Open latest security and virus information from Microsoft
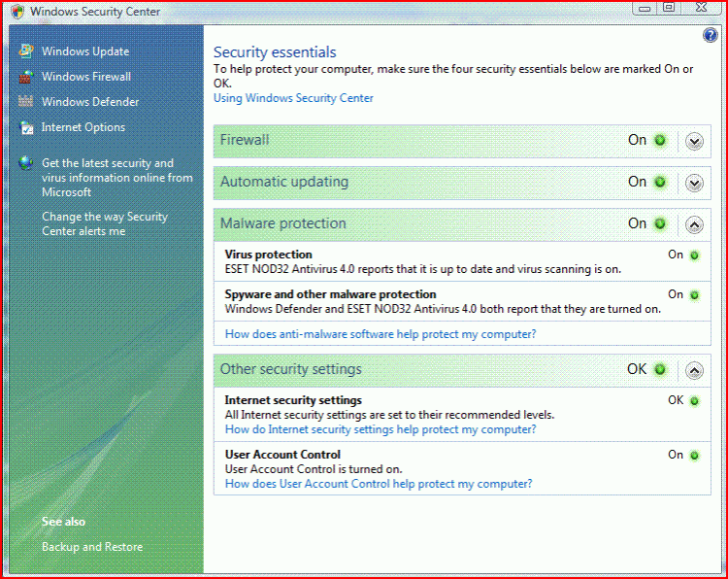728x579 pixels. tap(117, 178)
